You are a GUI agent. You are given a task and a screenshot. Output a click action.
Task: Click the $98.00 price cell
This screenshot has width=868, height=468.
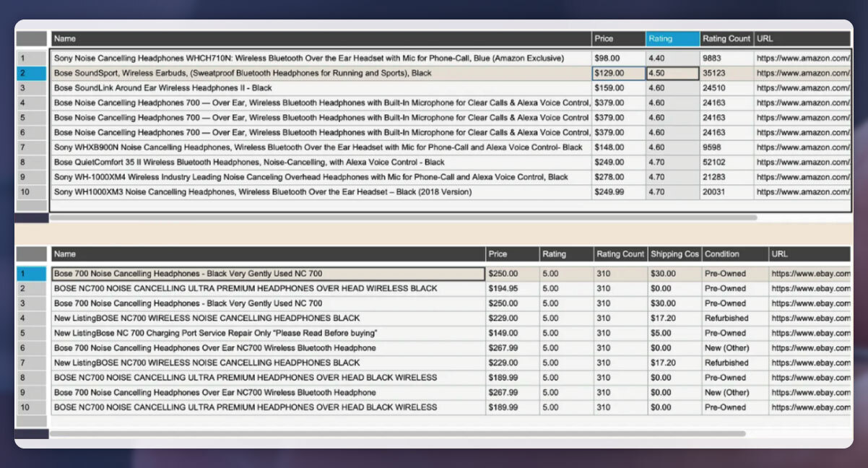[618, 58]
